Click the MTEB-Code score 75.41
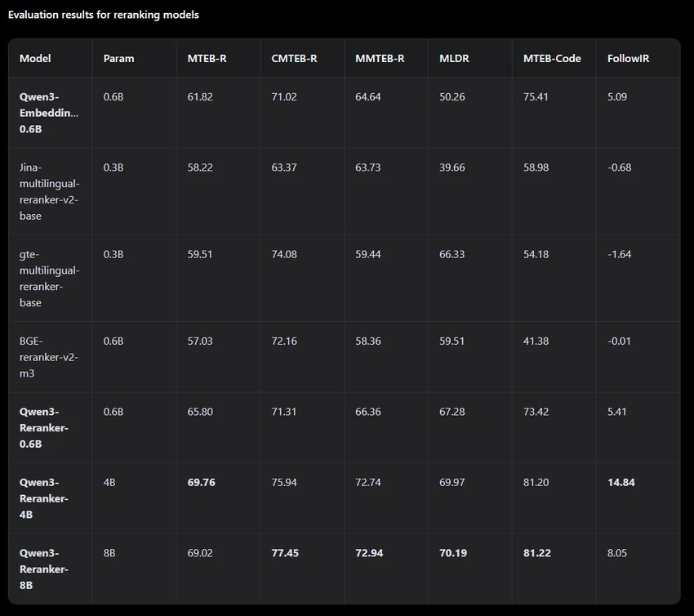This screenshot has width=694, height=616. point(536,96)
